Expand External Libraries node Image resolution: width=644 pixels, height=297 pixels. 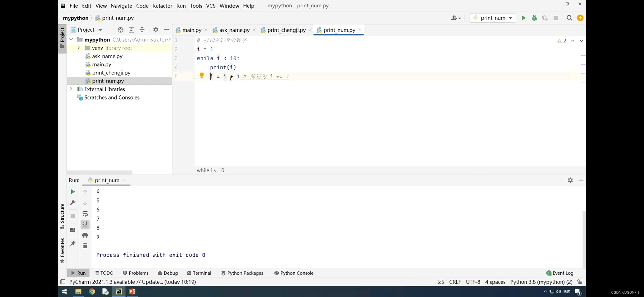click(71, 89)
